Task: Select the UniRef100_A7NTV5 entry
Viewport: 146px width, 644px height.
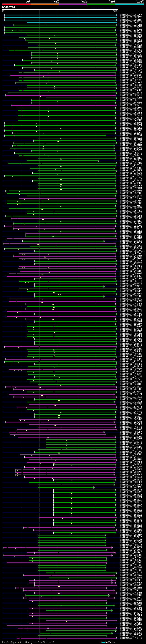Action: (x=131, y=42)
